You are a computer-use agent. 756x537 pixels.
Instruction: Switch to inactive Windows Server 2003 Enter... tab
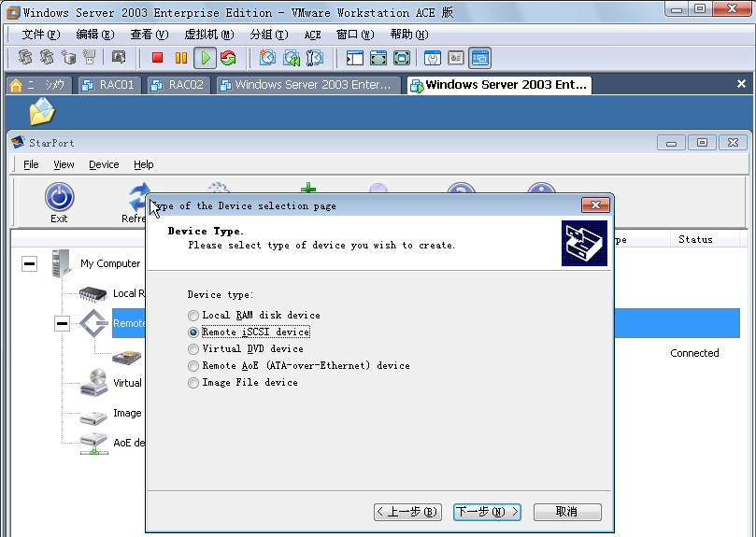308,85
